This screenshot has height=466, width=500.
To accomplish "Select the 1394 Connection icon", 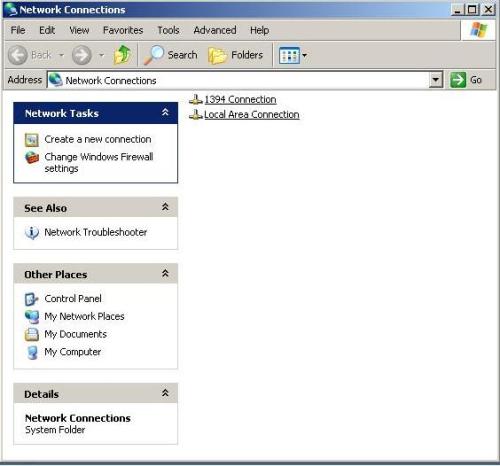I will click(196, 99).
